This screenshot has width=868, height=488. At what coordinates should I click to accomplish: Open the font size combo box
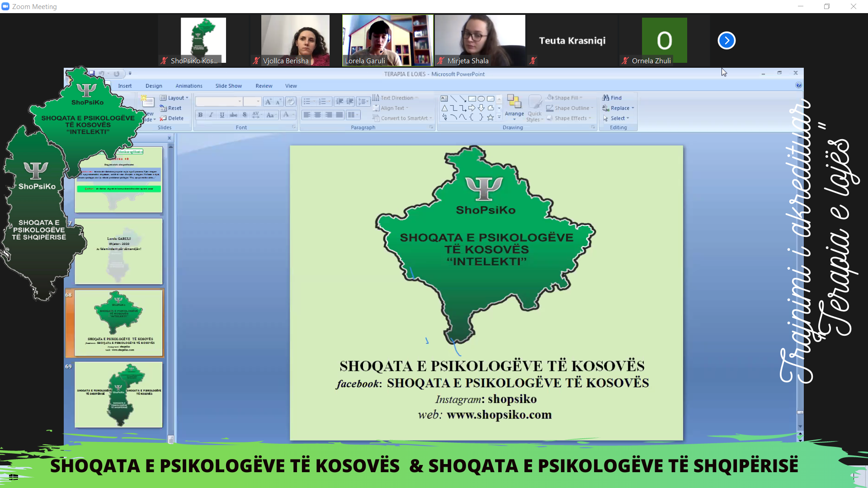[x=252, y=102]
